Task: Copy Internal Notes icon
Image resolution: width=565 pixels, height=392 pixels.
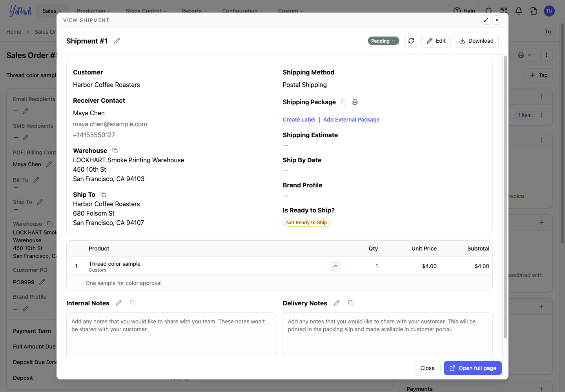Action: [133, 303]
